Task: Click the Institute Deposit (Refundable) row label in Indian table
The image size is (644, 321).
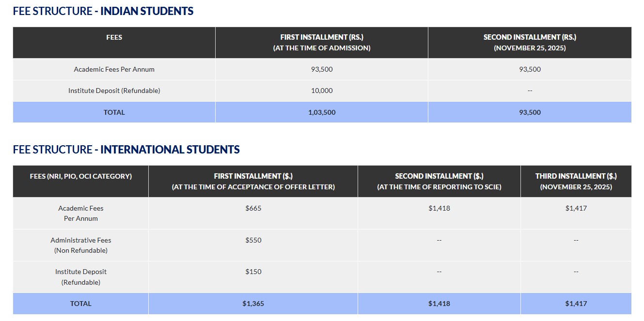Action: pos(114,91)
